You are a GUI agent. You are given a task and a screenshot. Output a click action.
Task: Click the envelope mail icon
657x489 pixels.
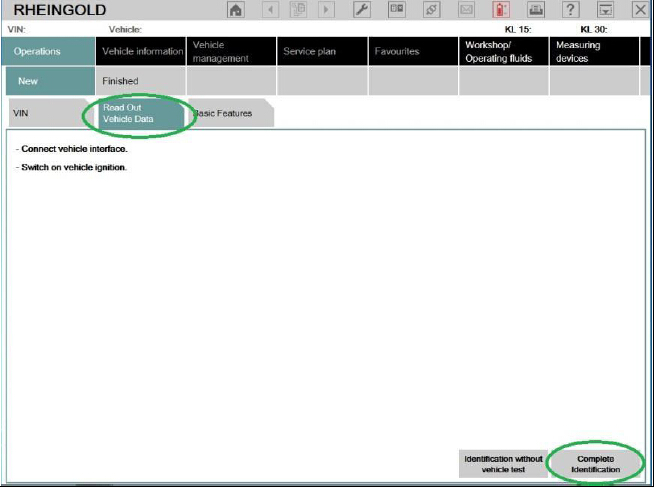[x=466, y=10]
